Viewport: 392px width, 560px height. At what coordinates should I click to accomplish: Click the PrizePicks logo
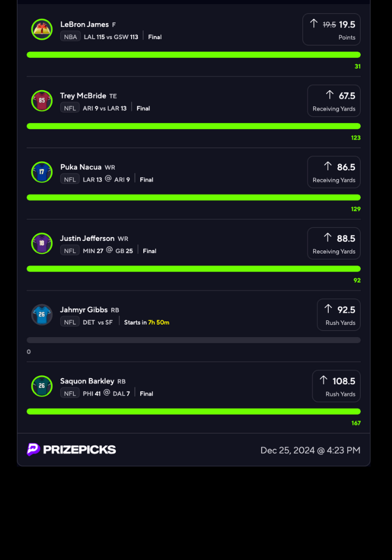click(x=72, y=450)
